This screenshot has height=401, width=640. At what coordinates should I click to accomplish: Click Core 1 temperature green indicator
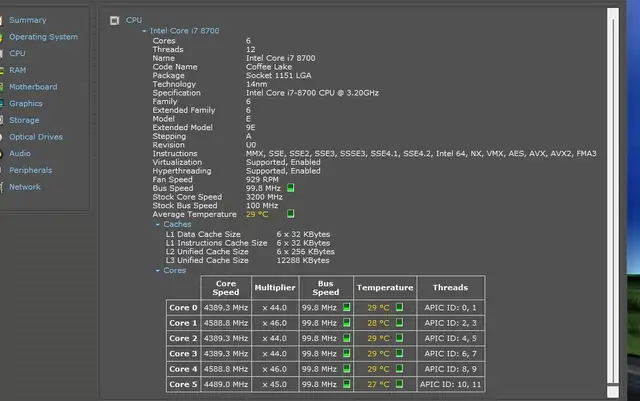(399, 323)
